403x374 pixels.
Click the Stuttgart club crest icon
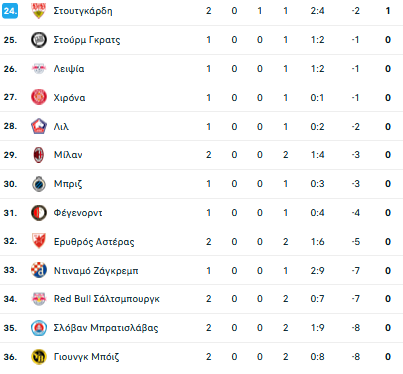pos(39,11)
